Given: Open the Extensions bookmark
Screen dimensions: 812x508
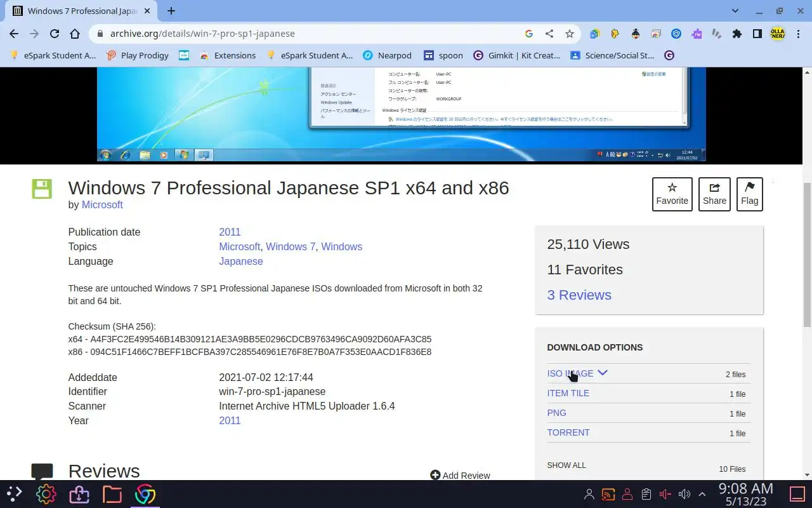Looking at the screenshot, I should (227, 55).
